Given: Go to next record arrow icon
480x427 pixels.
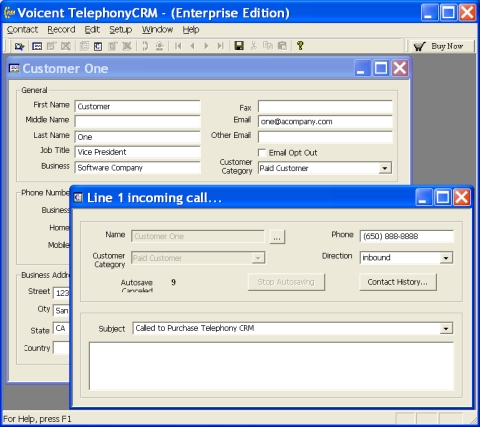Looking at the screenshot, I should coord(206,46).
